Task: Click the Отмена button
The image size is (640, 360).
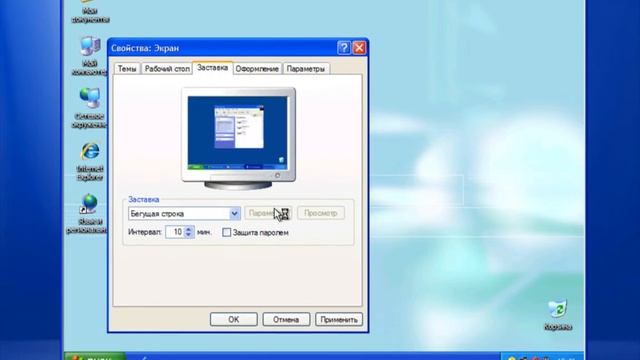Action: click(x=286, y=319)
